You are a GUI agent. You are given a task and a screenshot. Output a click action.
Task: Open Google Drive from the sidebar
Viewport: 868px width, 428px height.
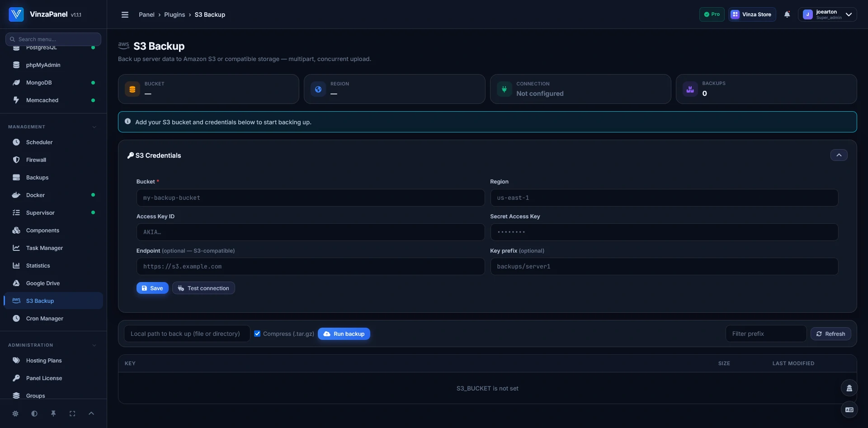[53, 283]
